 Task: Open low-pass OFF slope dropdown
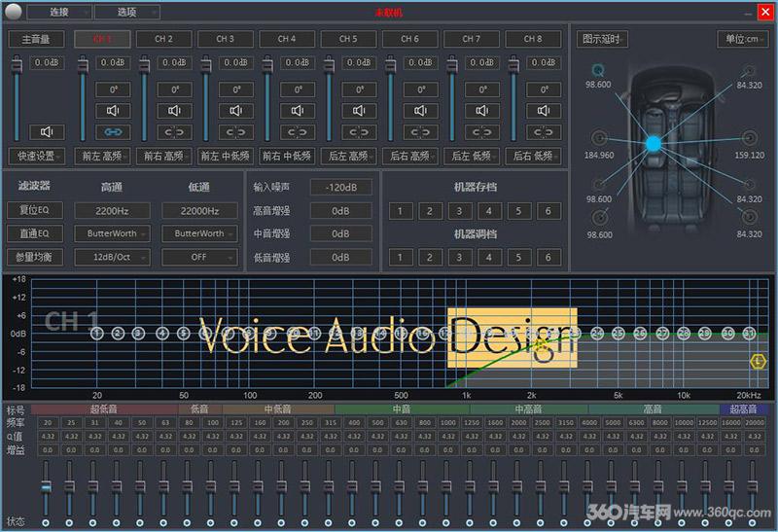(x=199, y=257)
